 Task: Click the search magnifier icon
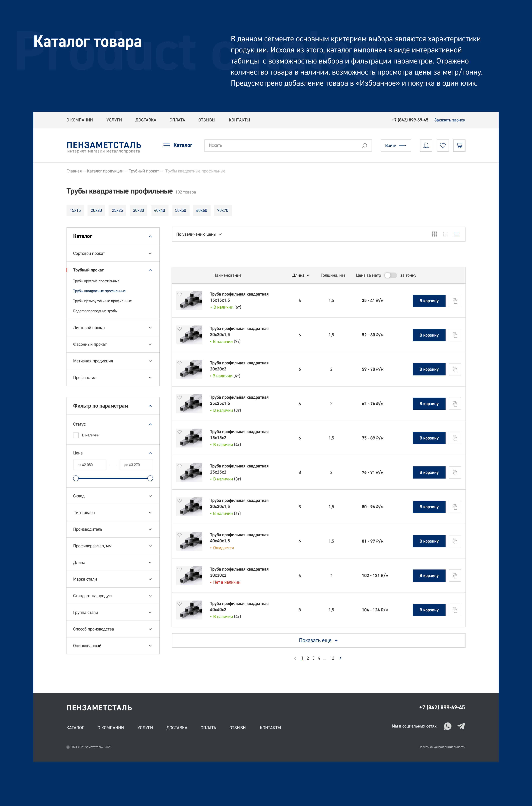[x=364, y=146]
